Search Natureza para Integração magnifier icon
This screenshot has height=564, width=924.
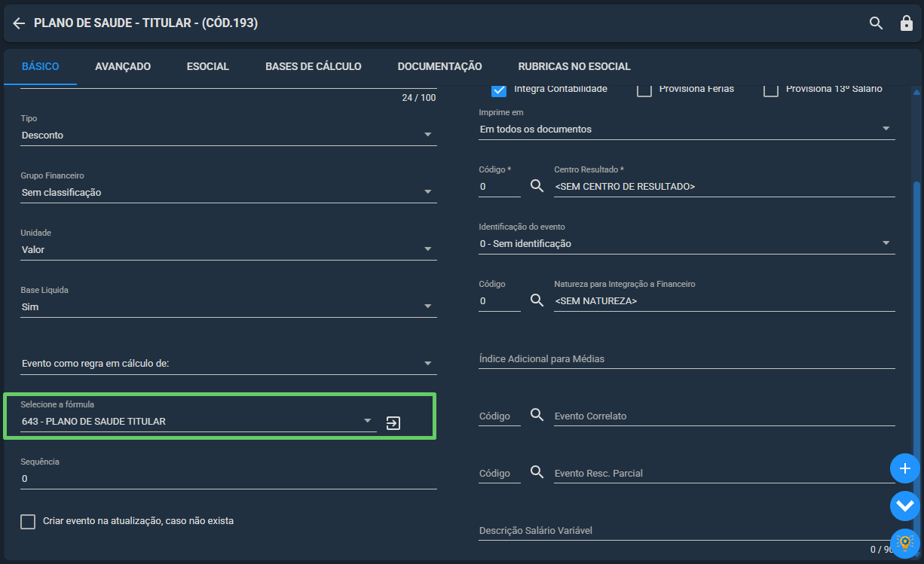point(537,300)
